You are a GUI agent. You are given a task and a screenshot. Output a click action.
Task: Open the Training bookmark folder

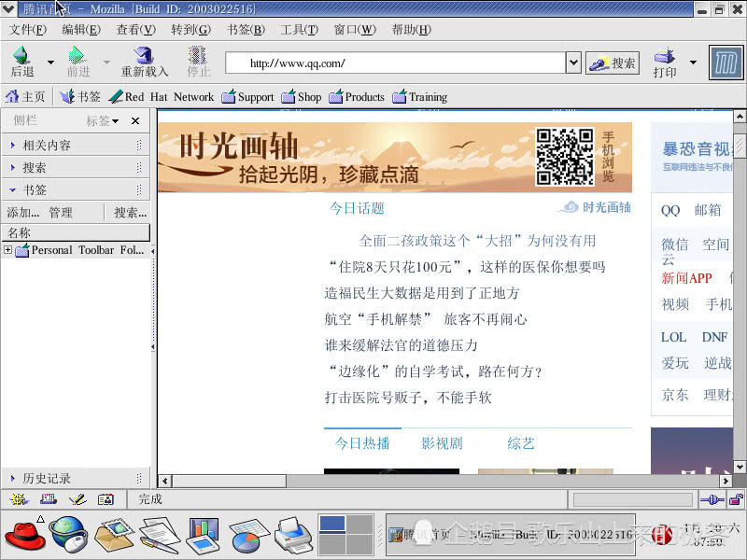click(x=419, y=97)
